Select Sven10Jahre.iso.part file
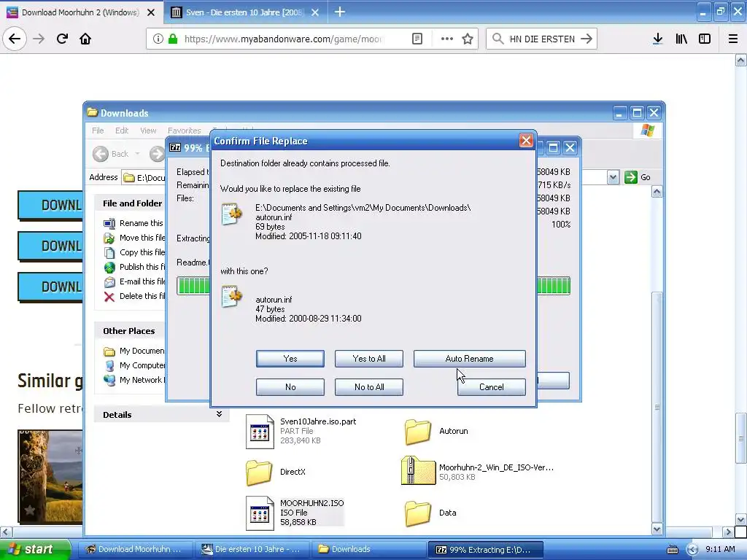Image resolution: width=747 pixels, height=560 pixels. tap(301, 431)
